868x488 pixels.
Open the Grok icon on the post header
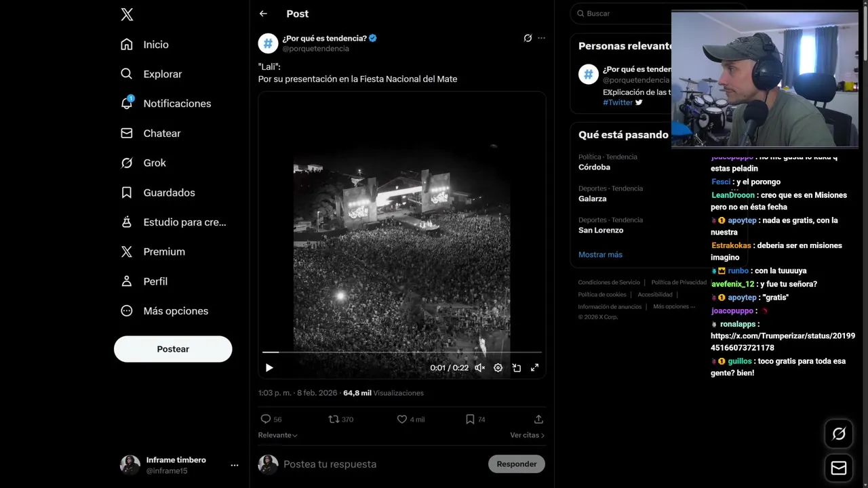[528, 38]
